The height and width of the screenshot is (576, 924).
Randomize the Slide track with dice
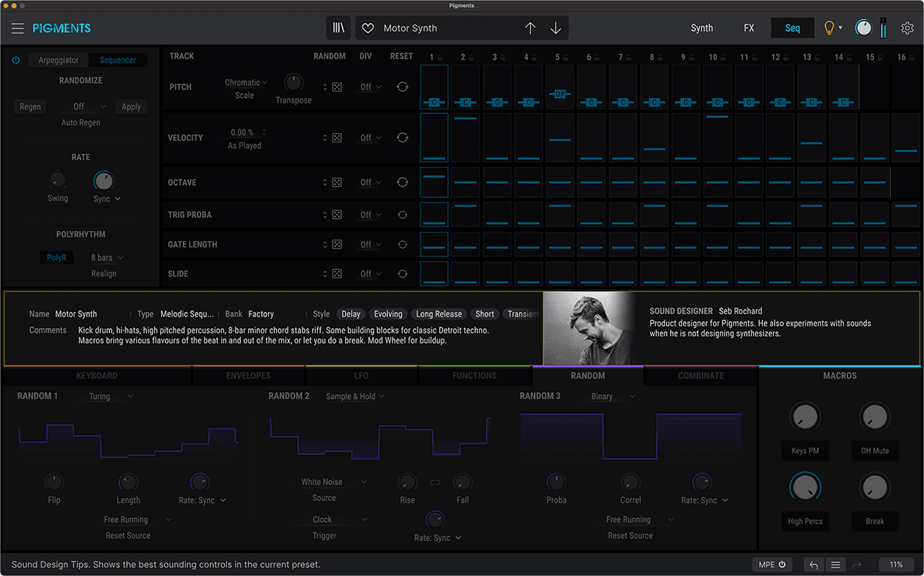coord(337,273)
